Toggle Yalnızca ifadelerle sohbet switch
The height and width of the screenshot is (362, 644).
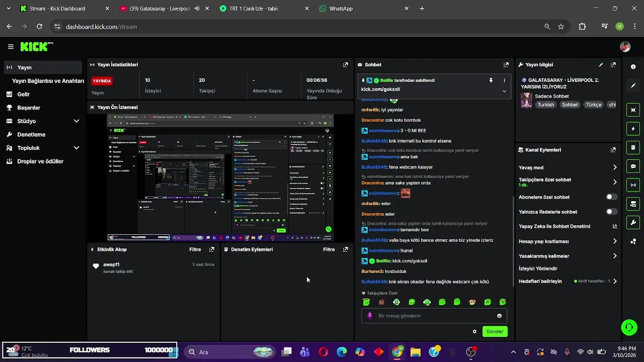(611, 212)
